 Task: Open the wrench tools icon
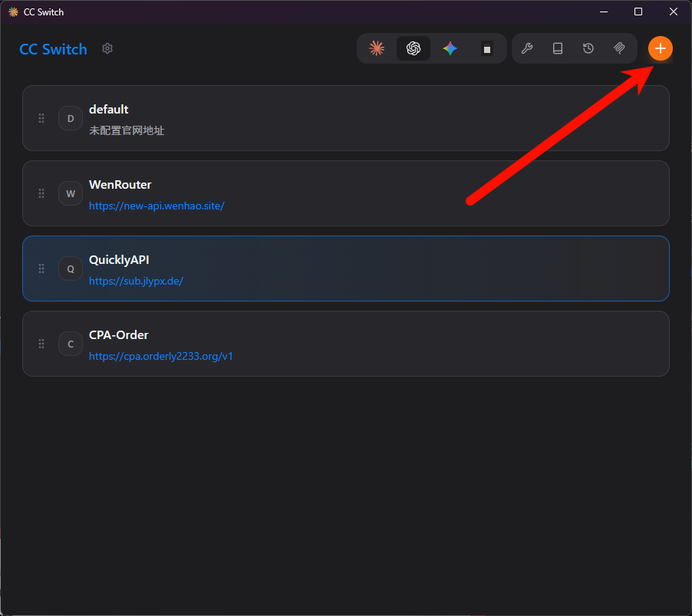tap(527, 48)
